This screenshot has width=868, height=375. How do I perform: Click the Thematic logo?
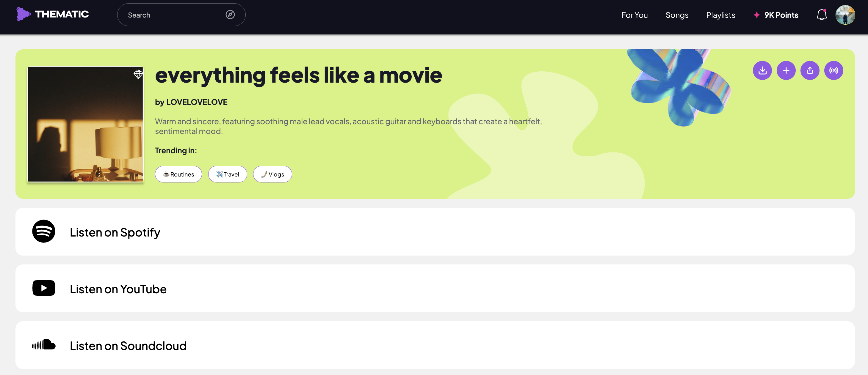(x=52, y=14)
